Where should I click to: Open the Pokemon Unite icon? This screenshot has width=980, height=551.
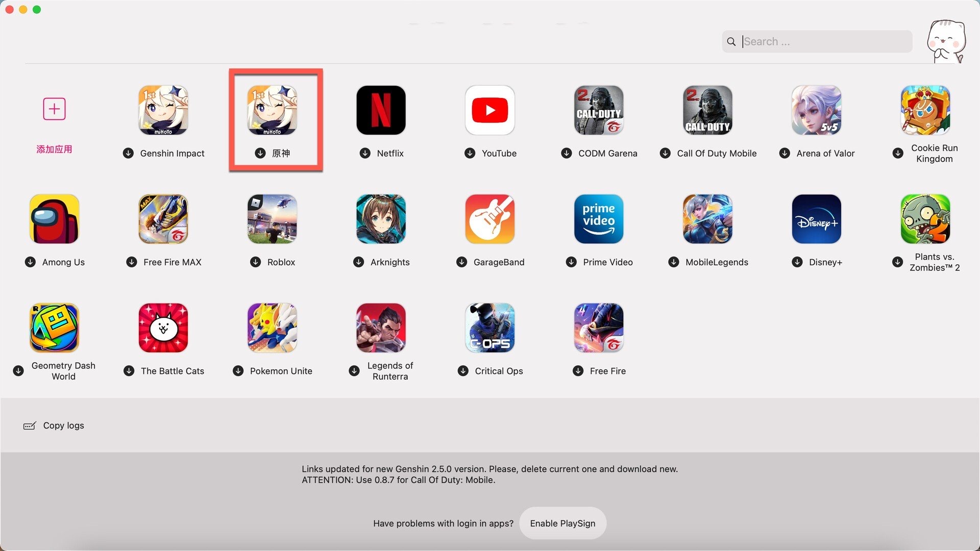coord(272,328)
